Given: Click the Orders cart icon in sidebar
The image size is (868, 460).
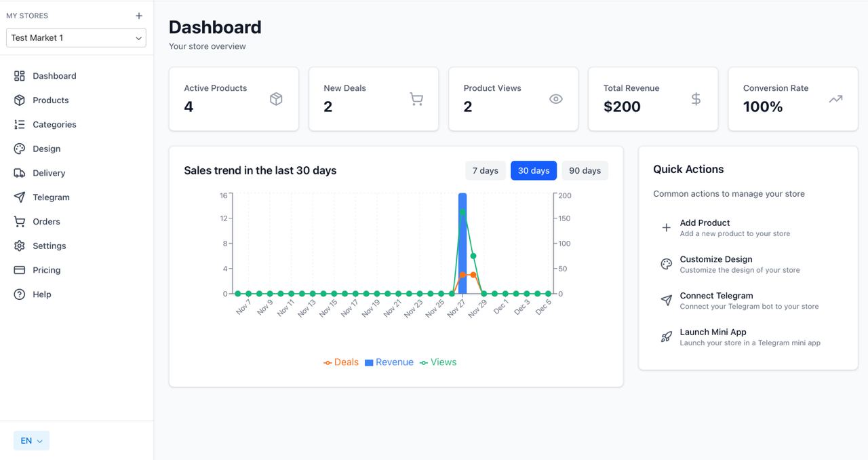Looking at the screenshot, I should pyautogui.click(x=20, y=222).
